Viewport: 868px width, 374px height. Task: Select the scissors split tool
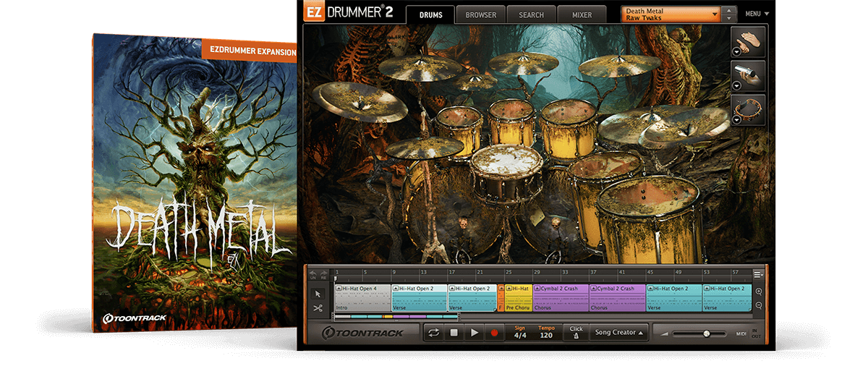[x=318, y=307]
